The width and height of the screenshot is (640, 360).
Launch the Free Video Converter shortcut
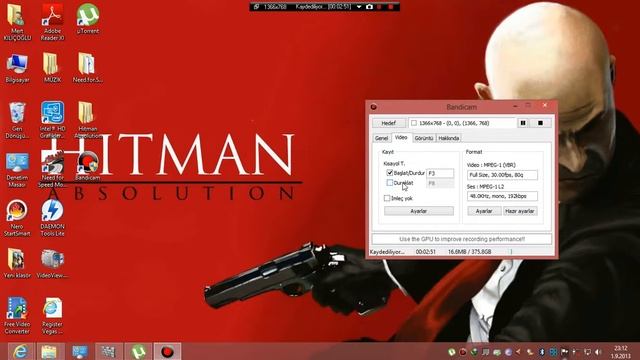17,316
